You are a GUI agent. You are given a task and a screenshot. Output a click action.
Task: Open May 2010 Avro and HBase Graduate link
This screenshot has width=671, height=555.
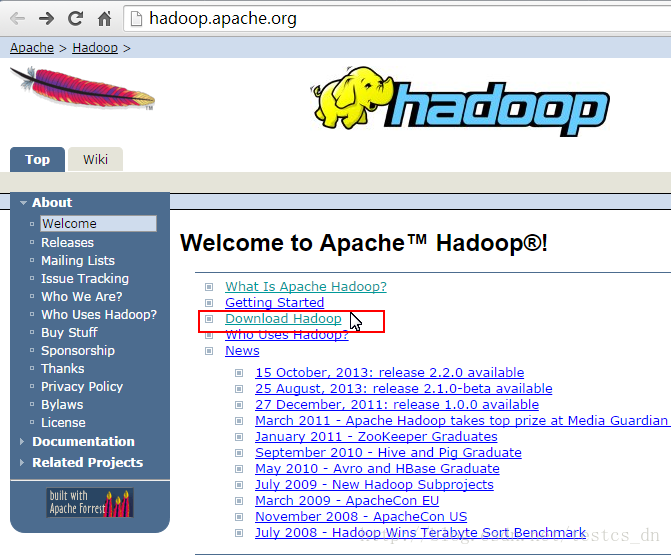[x=377, y=469]
